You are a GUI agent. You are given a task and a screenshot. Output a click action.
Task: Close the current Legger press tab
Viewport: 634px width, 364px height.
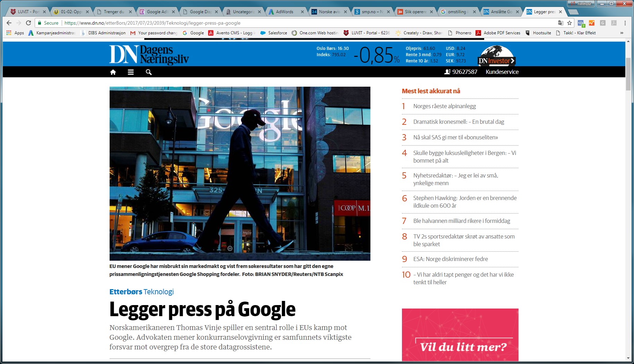[x=560, y=12]
